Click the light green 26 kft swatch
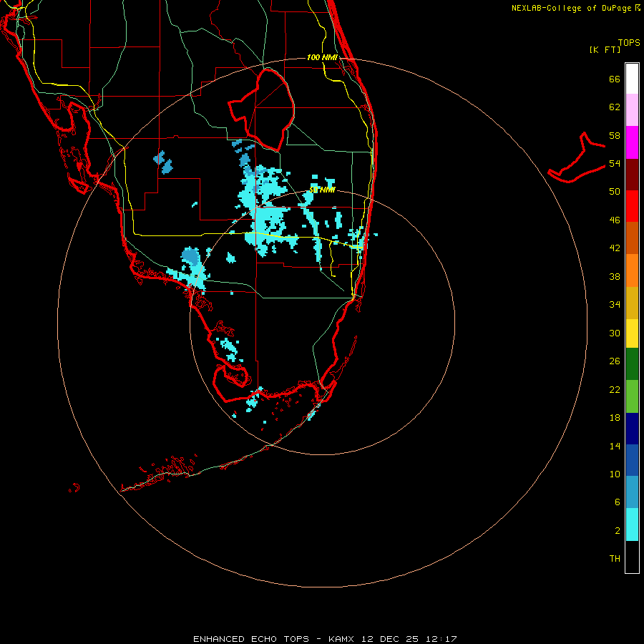This screenshot has width=644, height=644. click(632, 396)
